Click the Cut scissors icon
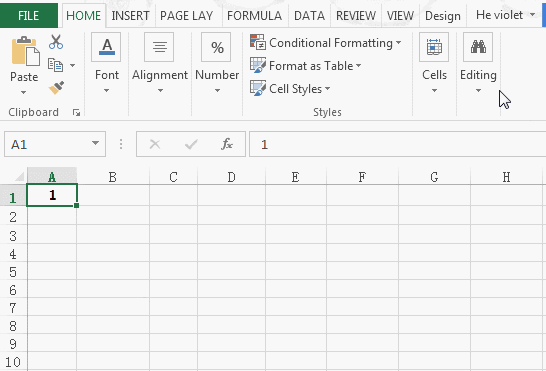This screenshot has height=371, width=546. [x=56, y=42]
